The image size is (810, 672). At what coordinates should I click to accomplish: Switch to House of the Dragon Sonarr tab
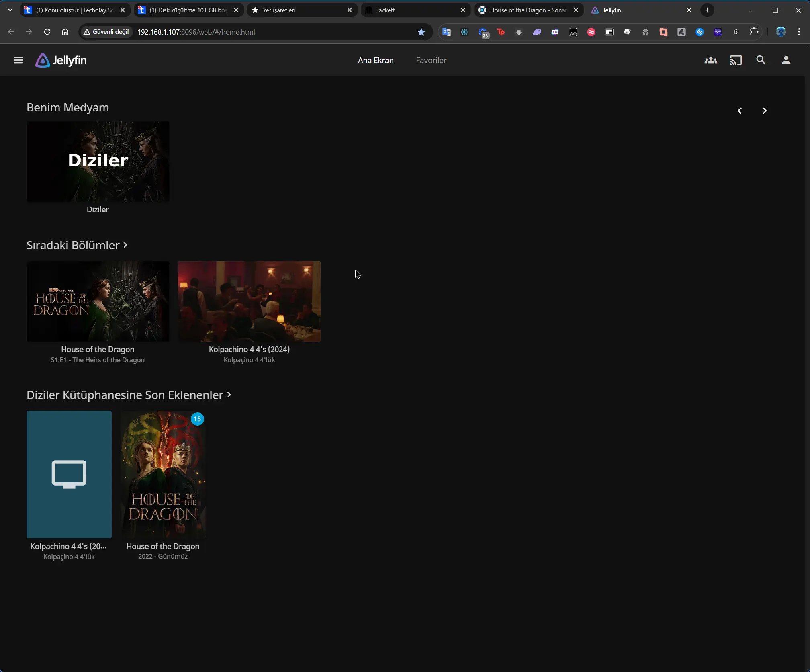(x=529, y=10)
